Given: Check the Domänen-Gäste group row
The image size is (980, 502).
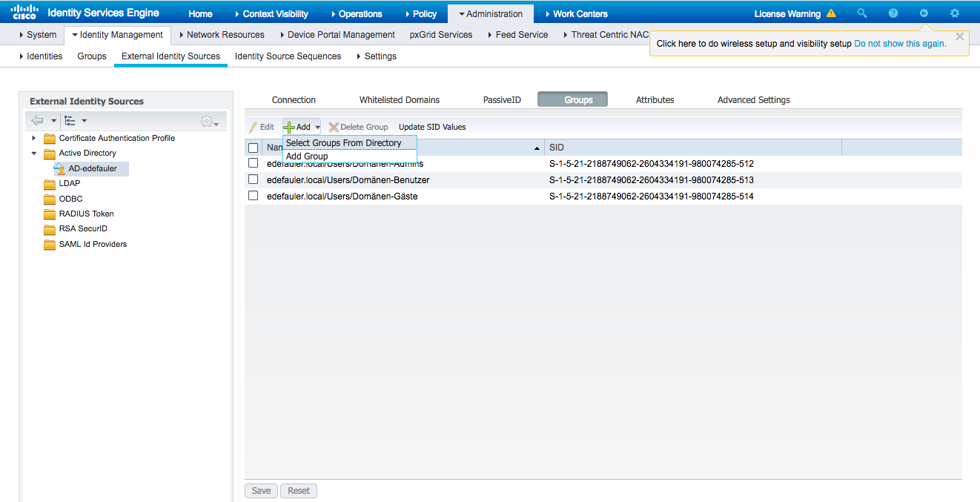Looking at the screenshot, I should click(x=254, y=196).
